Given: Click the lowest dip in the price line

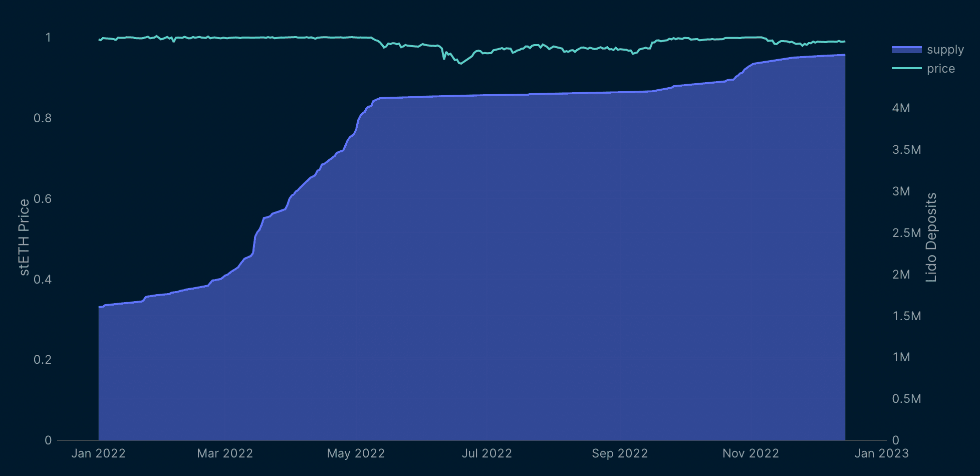Looking at the screenshot, I should point(460,64).
